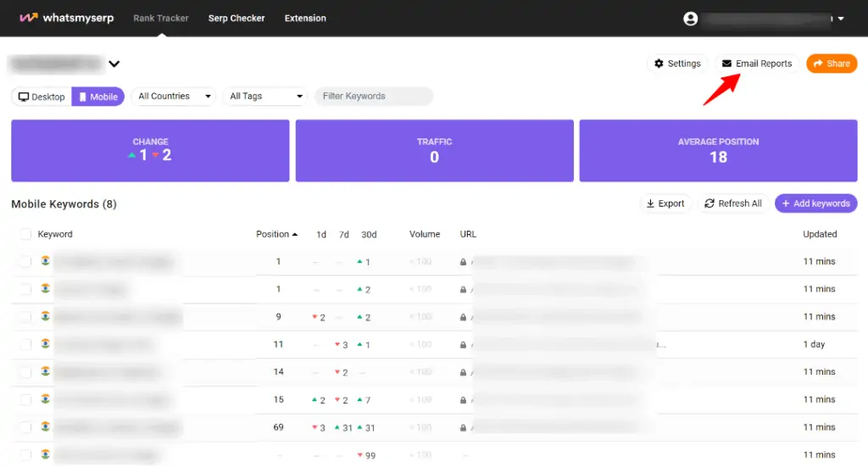Sort by the 7d column header
Screen dimensions: 868x468
click(x=344, y=235)
